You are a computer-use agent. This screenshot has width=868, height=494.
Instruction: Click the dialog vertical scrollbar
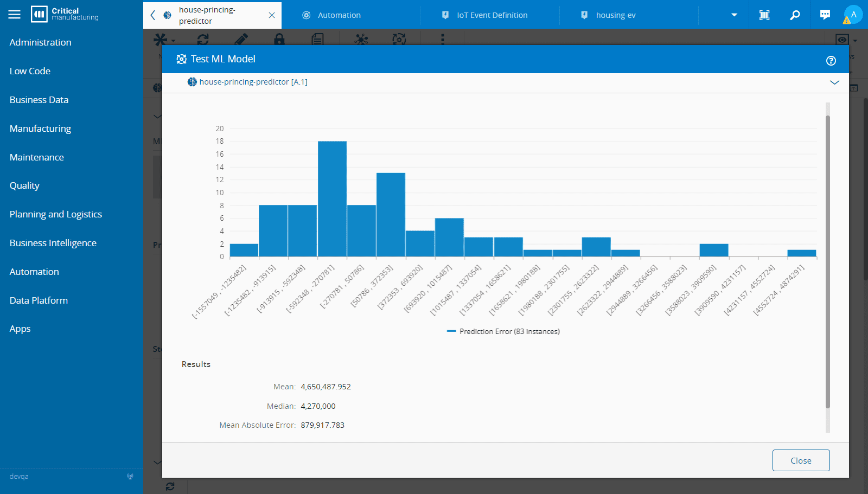pos(827,260)
